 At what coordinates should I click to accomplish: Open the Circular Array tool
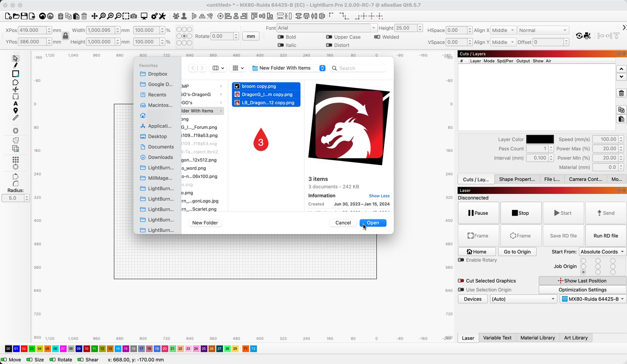coord(15,167)
